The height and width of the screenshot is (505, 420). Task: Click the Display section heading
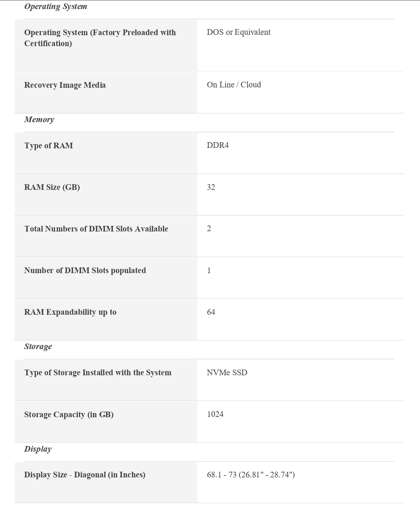38,449
